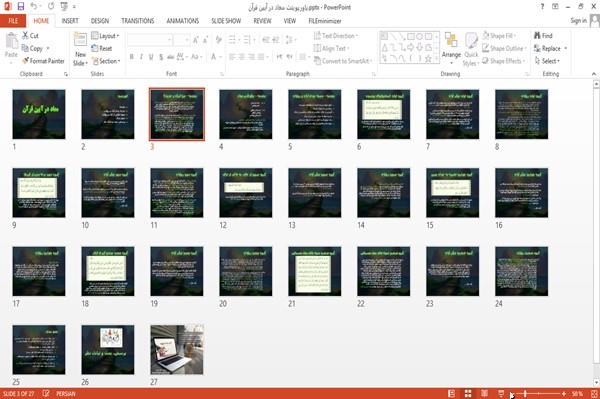
Task: Expand the Section dropdown
Action: pos(106,61)
